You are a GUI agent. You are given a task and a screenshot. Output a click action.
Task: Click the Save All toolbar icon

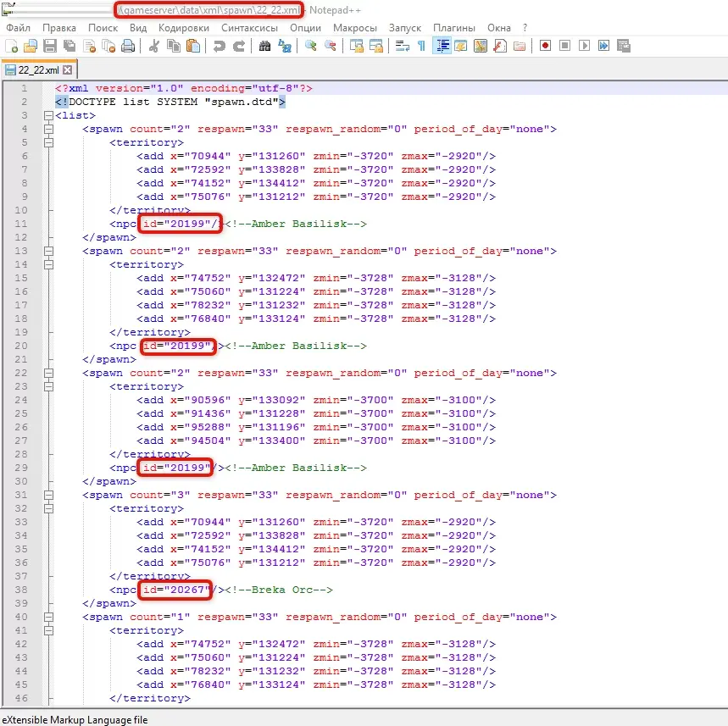69,46
